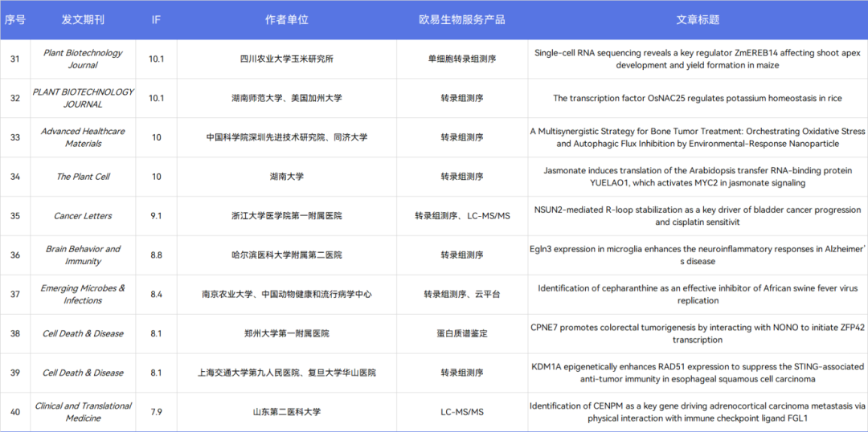Click 山东第二医科大学 cell

[x=287, y=412]
